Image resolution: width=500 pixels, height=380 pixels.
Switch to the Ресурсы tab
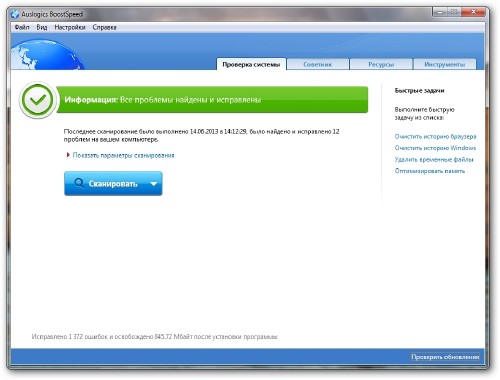tap(381, 64)
